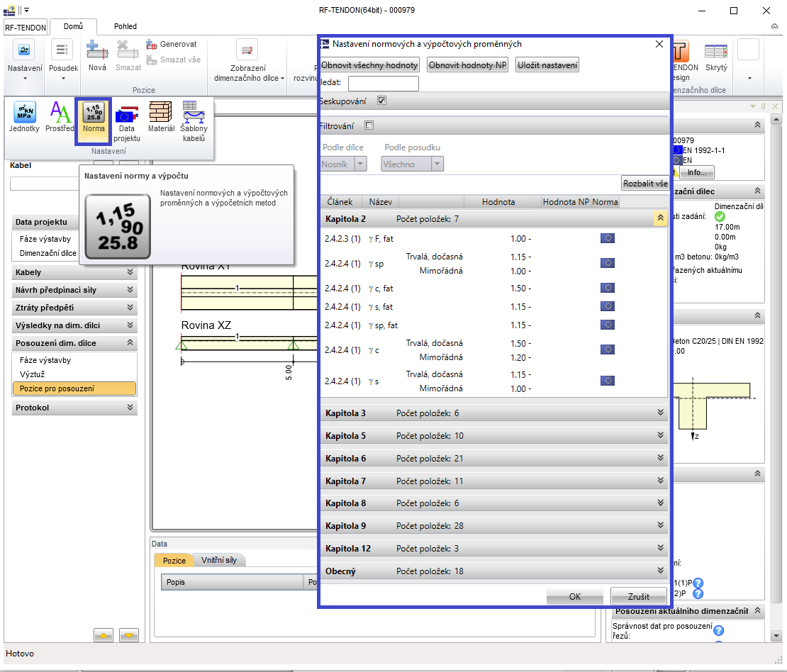The width and height of the screenshot is (787, 672).
Task: Cancel dialog with Zrušit button
Action: (x=638, y=596)
